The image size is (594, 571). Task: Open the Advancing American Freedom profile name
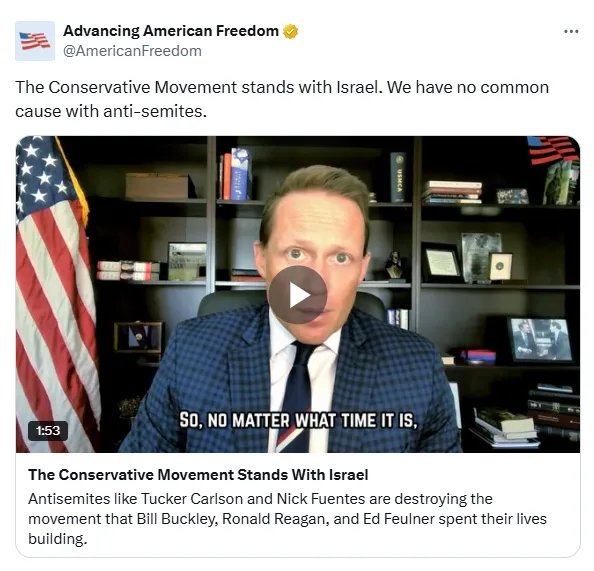pyautogui.click(x=171, y=31)
